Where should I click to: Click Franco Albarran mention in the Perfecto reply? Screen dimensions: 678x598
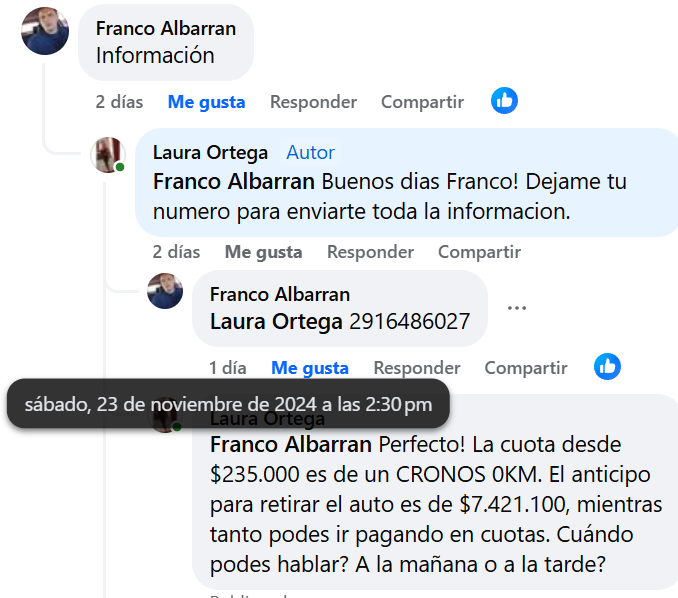(x=291, y=445)
